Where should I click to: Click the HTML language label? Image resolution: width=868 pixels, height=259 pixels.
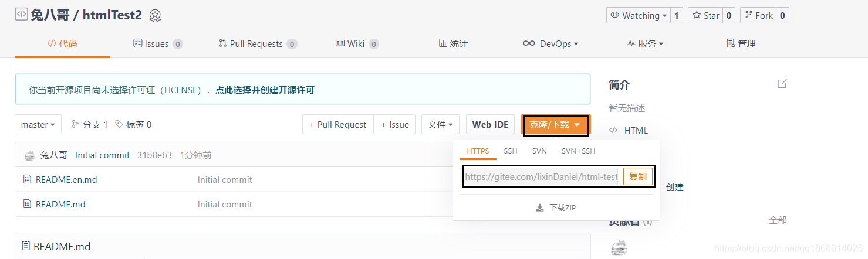coord(636,130)
